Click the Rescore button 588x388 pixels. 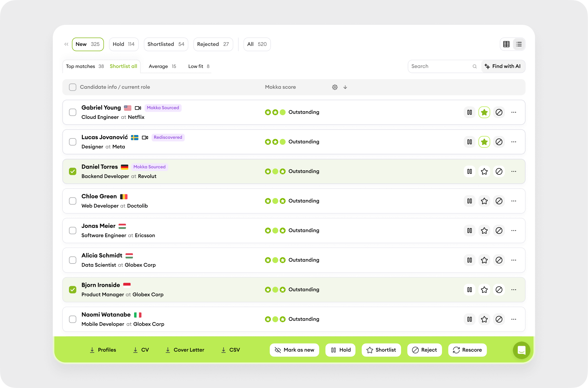[x=467, y=350]
